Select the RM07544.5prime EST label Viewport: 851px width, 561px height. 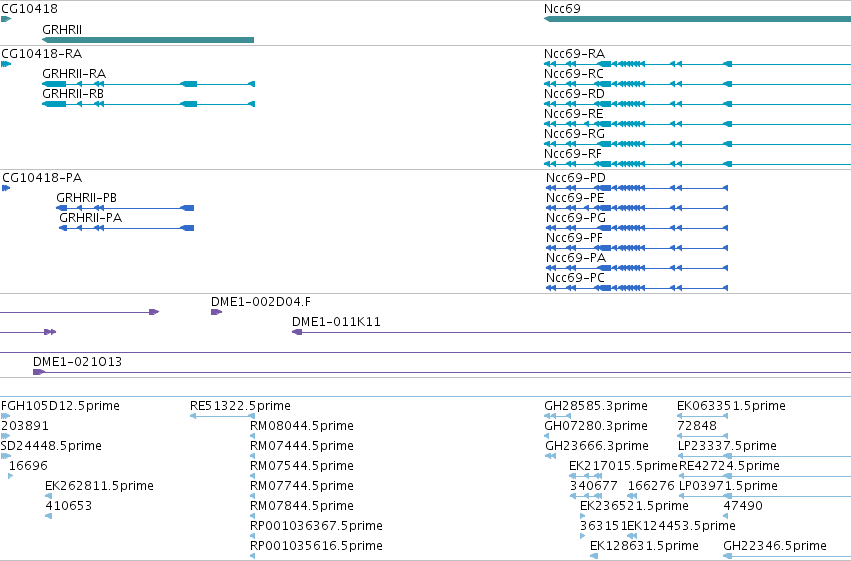pyautogui.click(x=302, y=467)
